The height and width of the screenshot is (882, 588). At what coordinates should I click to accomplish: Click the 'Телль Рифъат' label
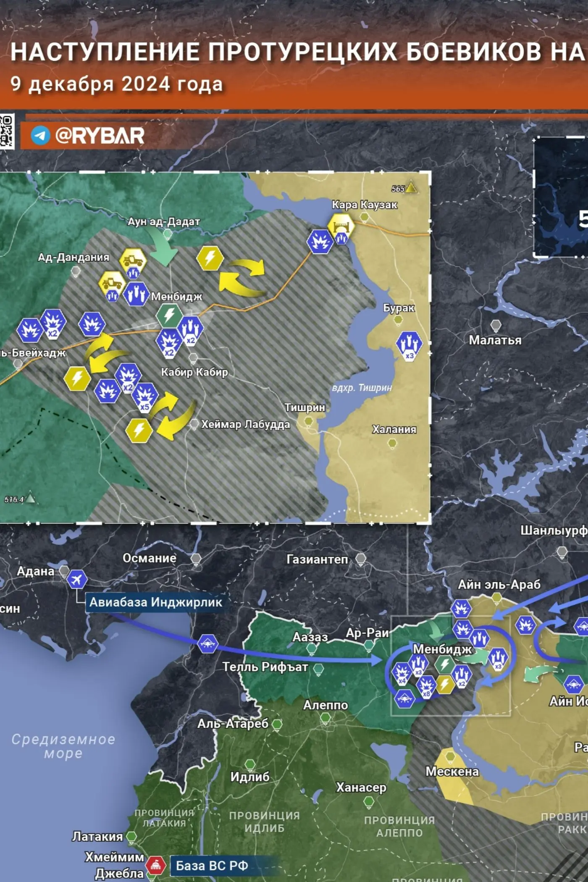pos(265,667)
